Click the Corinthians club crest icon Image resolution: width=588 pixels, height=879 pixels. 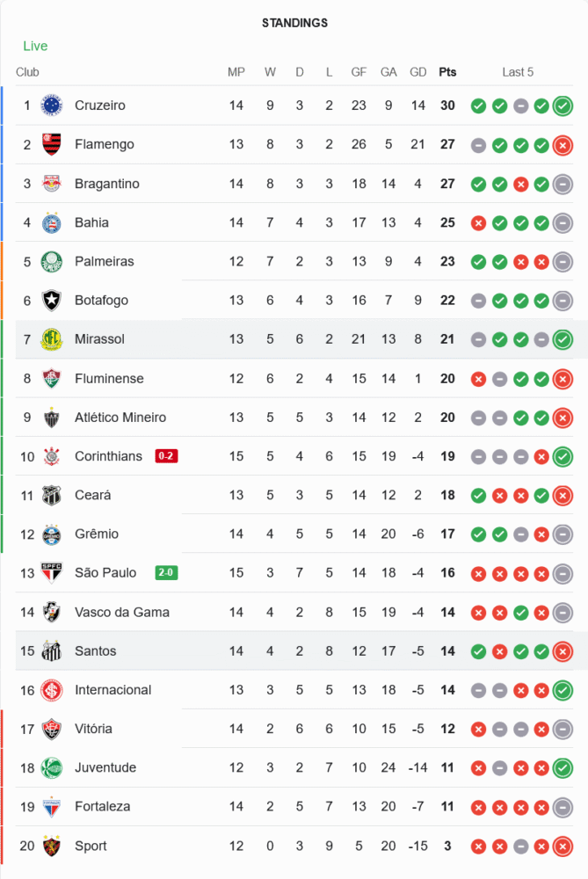(52, 456)
